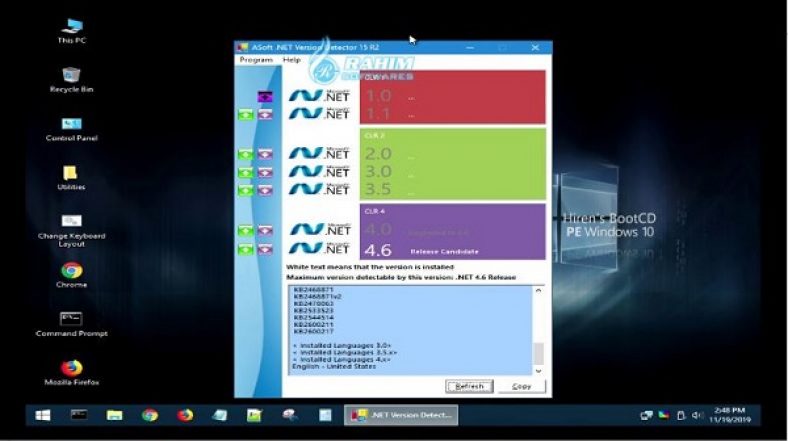This screenshot has width=788, height=441.
Task: Click the scroll down arrow in the details box
Action: tap(538, 371)
